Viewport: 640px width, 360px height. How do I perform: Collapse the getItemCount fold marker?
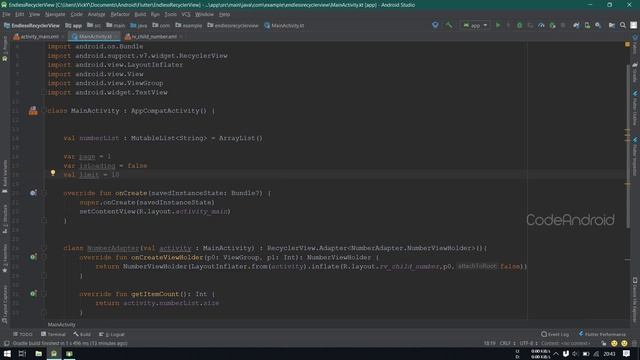pyautogui.click(x=44, y=294)
